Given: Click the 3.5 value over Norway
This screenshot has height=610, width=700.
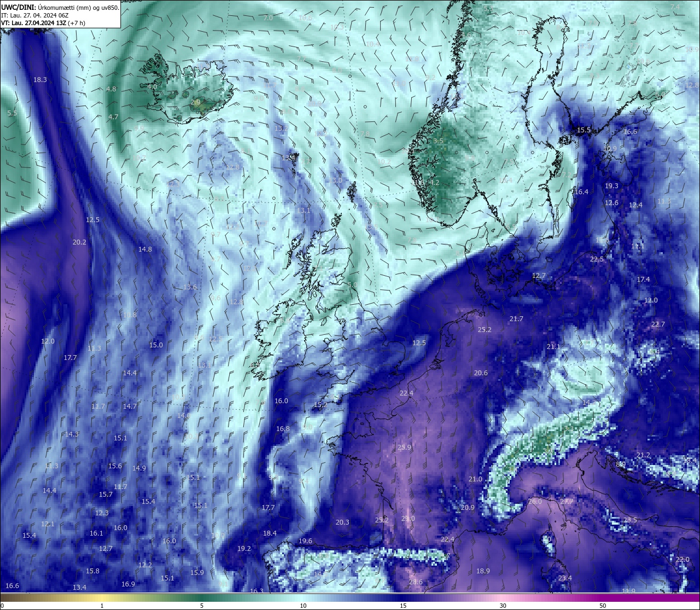Looking at the screenshot, I should 438,141.
